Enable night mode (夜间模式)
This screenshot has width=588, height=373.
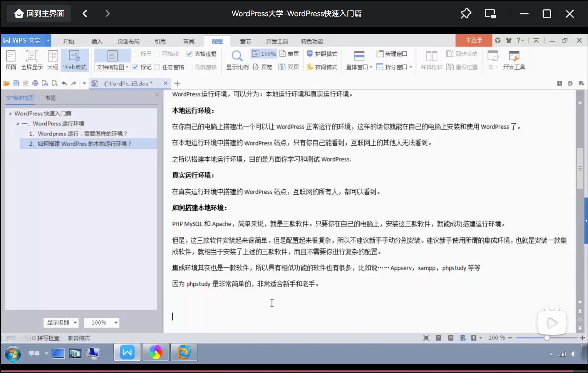pos(322,67)
